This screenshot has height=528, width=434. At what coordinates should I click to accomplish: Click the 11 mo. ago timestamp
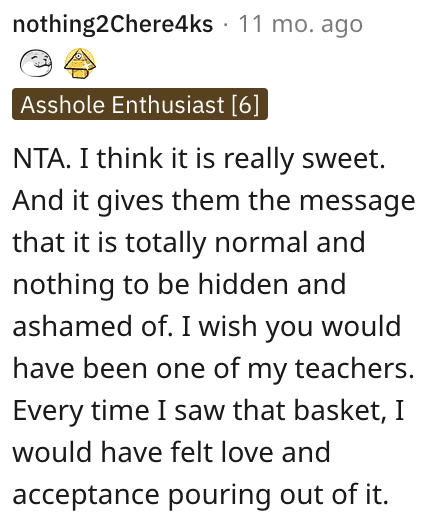300,24
